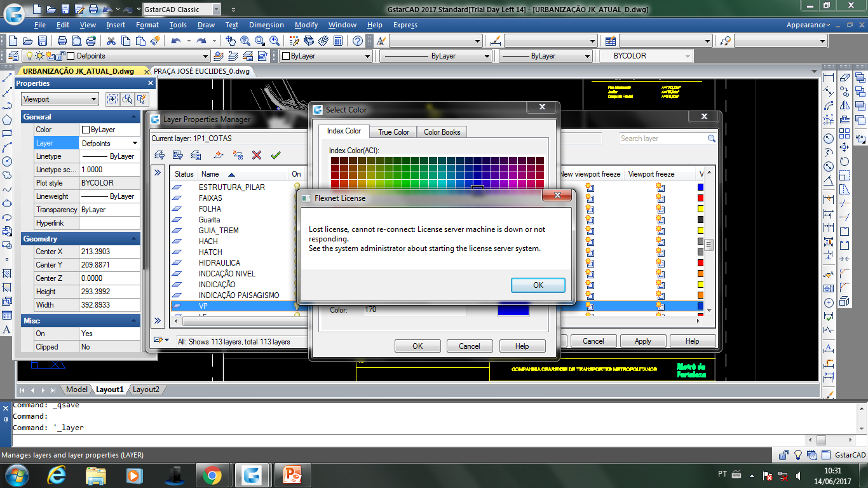Click the Help question mark icon
This screenshot has height=488, width=868.
(x=358, y=41)
